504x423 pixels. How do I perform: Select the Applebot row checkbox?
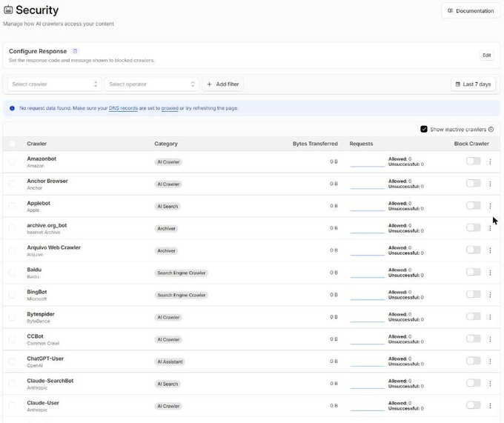click(x=12, y=206)
